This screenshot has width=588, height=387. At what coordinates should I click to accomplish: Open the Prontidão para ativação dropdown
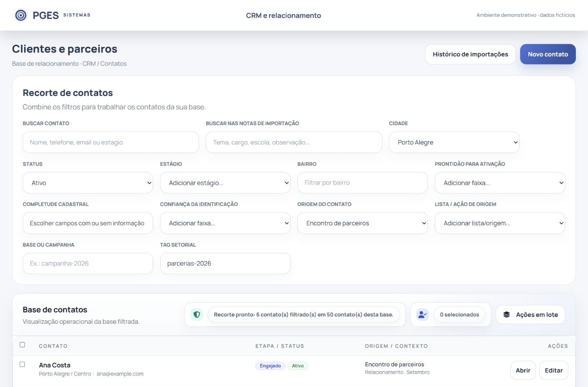pos(500,183)
